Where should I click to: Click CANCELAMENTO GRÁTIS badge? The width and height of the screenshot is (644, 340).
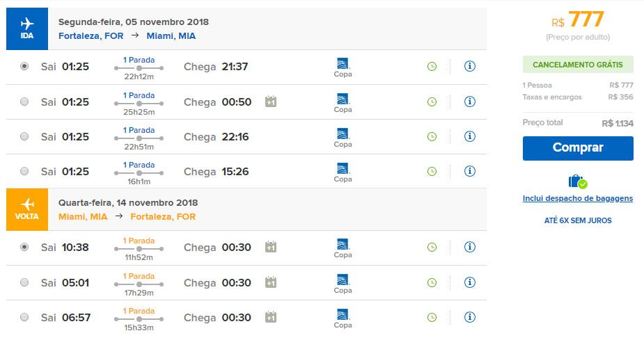pyautogui.click(x=578, y=65)
